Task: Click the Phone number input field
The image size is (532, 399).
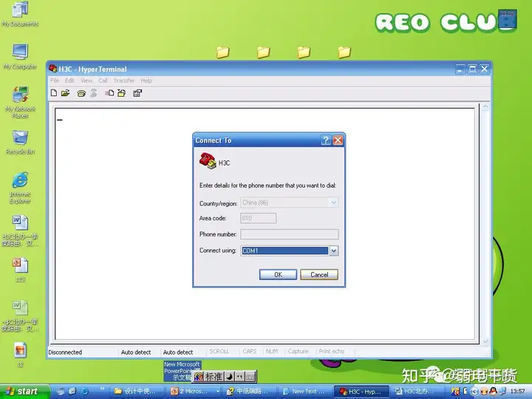Action: [290, 234]
